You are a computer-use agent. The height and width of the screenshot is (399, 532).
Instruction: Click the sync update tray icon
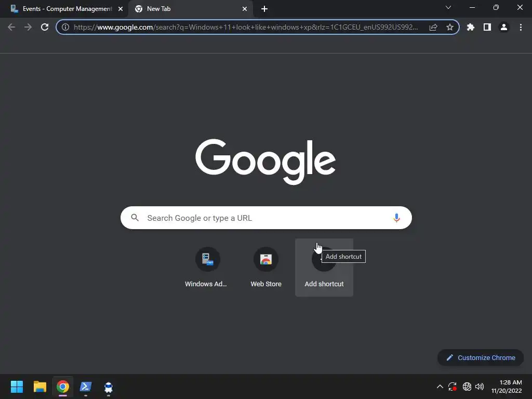tap(453, 387)
